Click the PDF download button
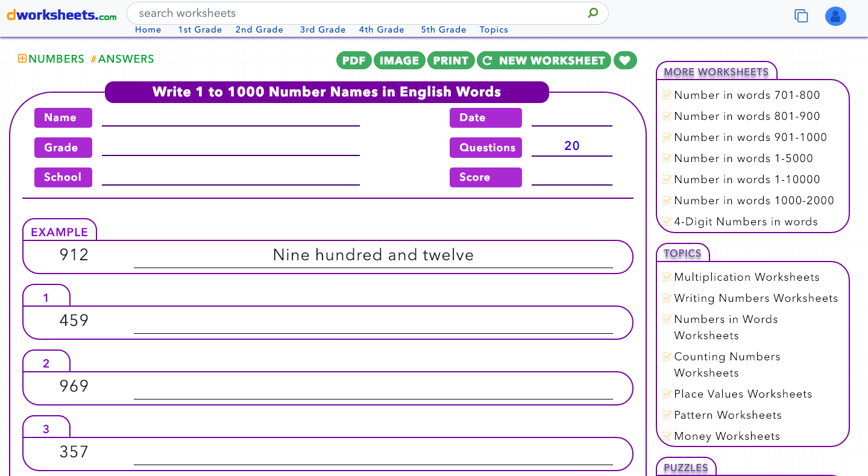 (x=354, y=60)
